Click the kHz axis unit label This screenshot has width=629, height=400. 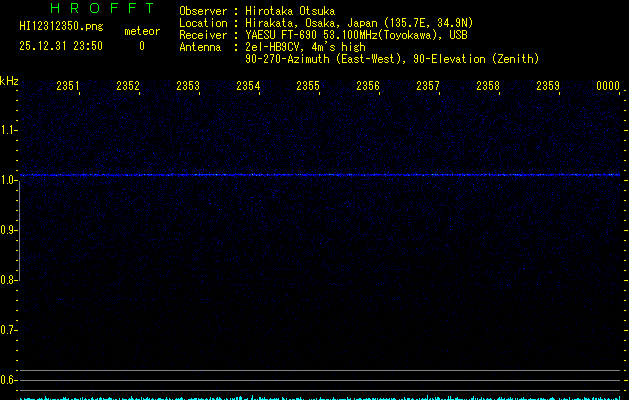pos(9,81)
